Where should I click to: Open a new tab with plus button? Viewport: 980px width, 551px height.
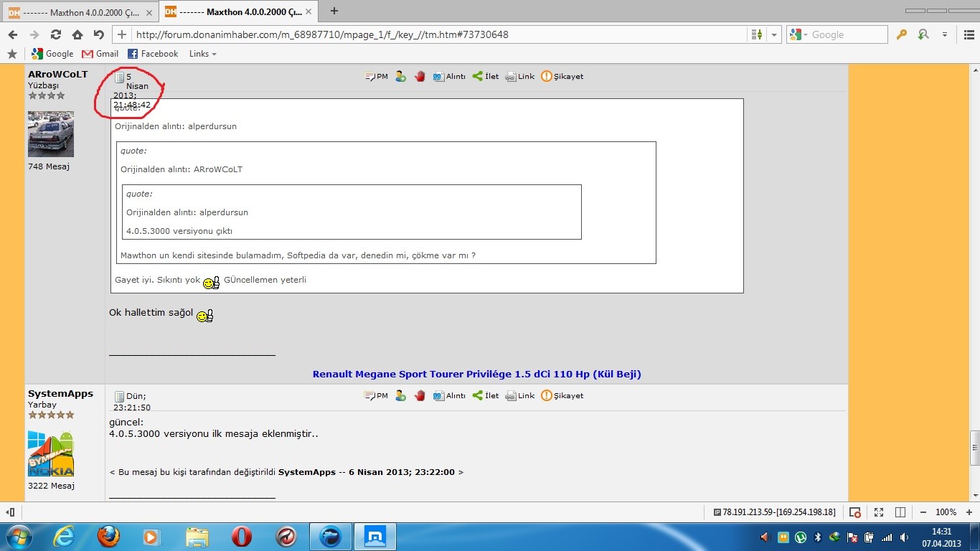click(334, 11)
